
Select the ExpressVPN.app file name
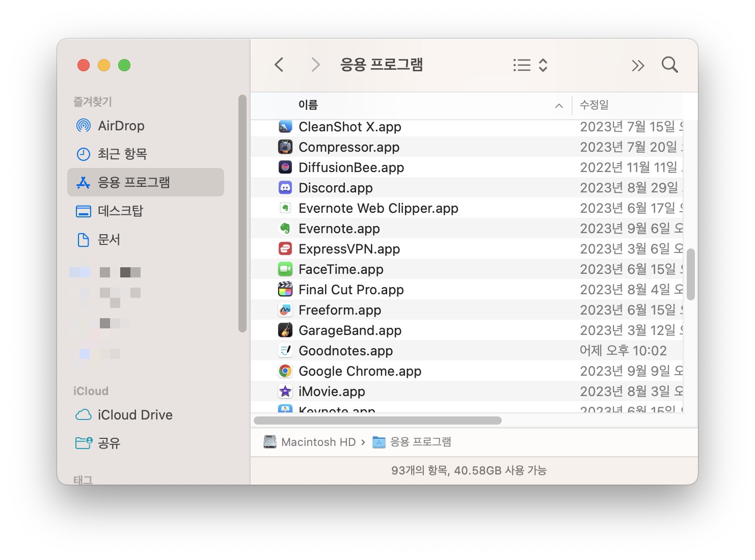[x=349, y=249]
